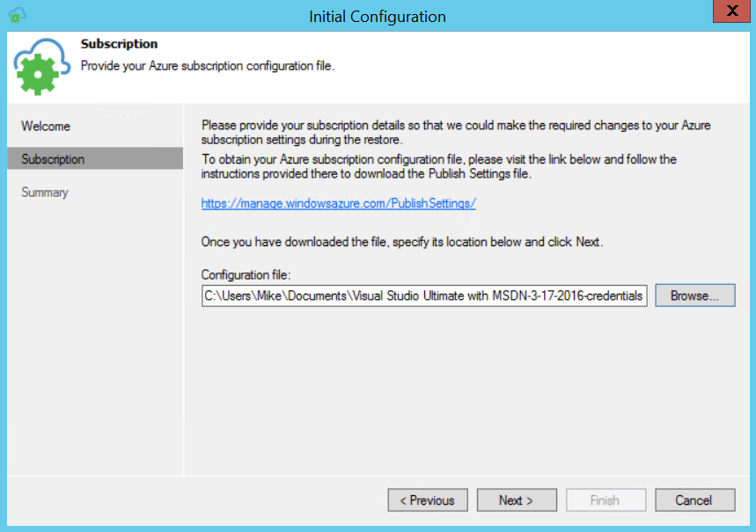Select the Subscription step in sidebar

[95, 158]
